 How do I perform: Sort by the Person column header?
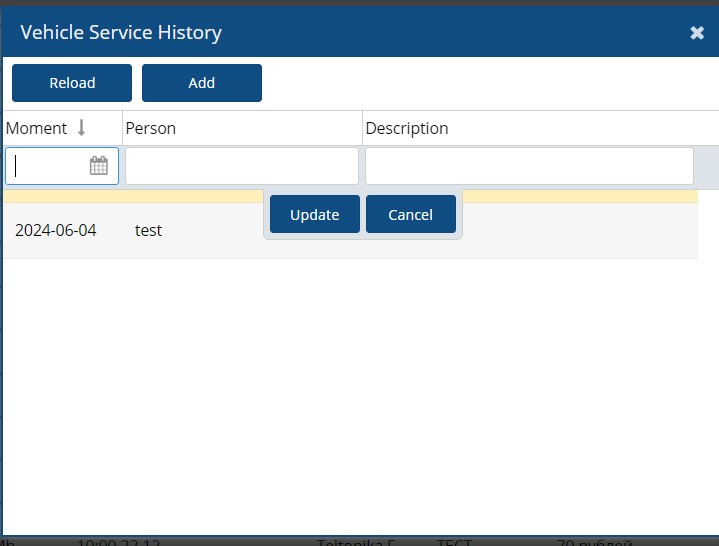(x=150, y=128)
